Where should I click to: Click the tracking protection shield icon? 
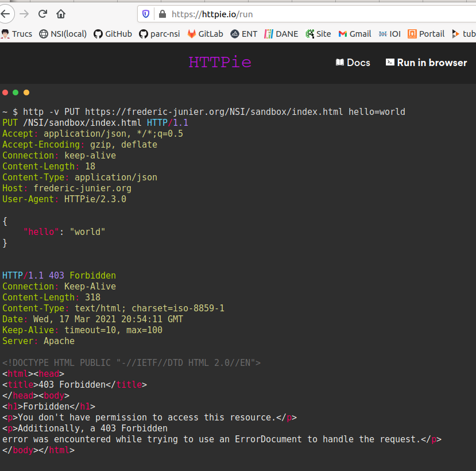pyautogui.click(x=146, y=14)
